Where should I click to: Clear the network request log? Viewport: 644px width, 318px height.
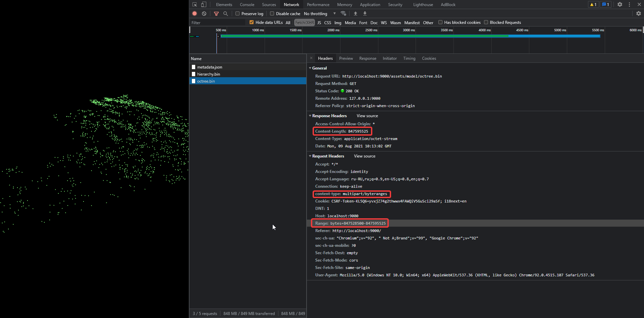[x=204, y=13]
